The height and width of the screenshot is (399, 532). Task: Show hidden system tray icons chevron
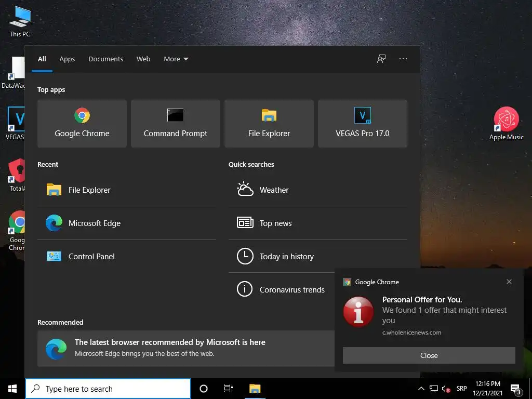click(421, 389)
